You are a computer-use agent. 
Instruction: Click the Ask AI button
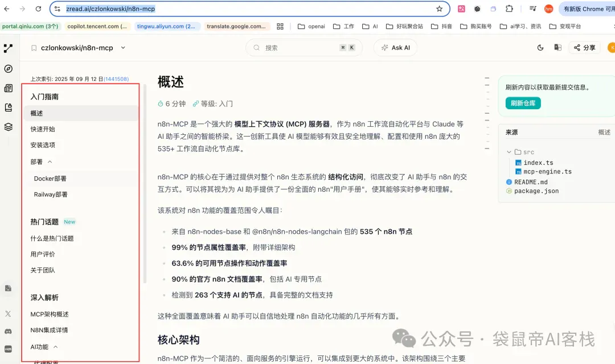pos(395,48)
